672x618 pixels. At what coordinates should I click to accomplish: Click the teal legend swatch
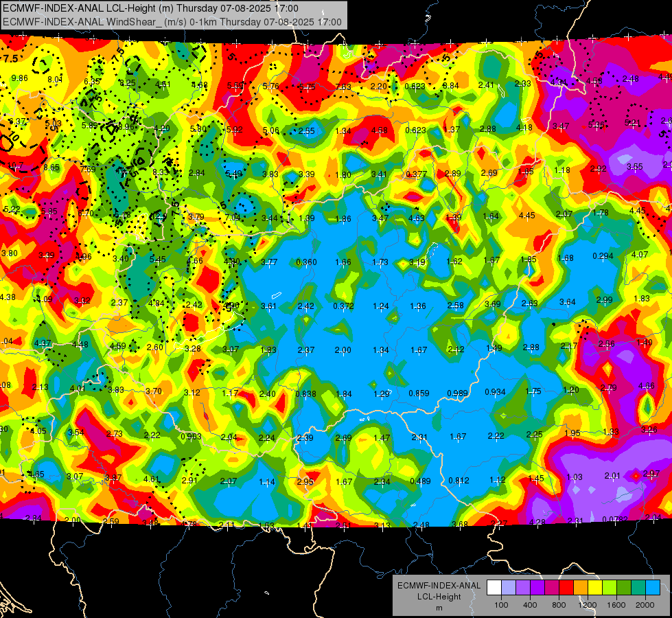(638, 588)
